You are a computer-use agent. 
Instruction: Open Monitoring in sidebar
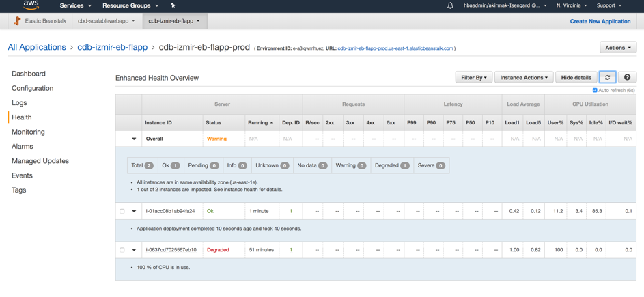pos(28,132)
